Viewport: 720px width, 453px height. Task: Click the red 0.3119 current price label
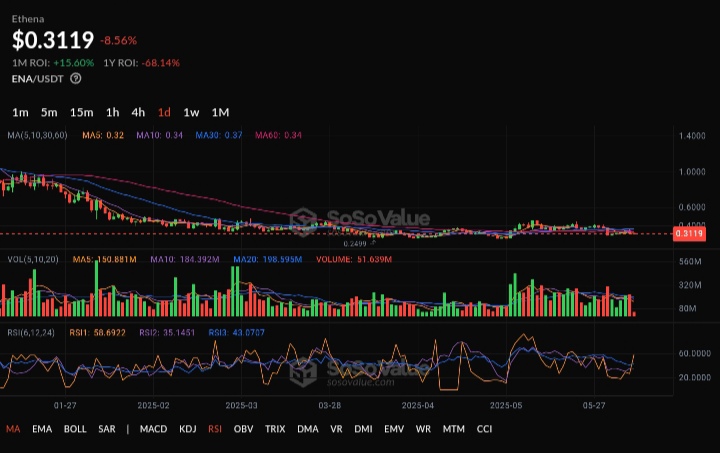point(689,234)
